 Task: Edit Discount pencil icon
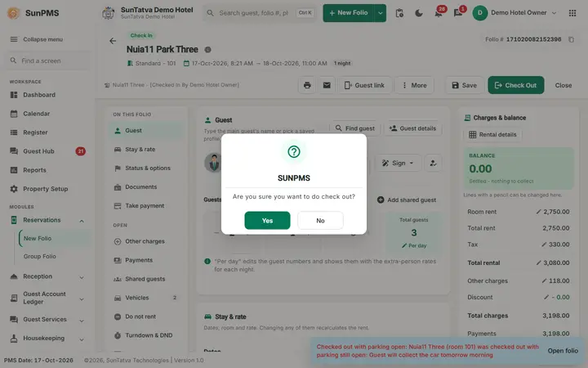(546, 298)
